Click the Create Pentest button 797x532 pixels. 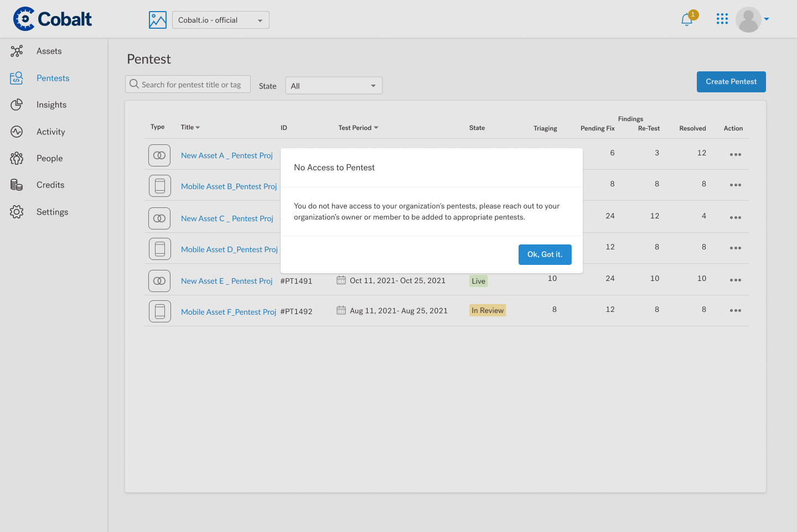[x=731, y=82]
